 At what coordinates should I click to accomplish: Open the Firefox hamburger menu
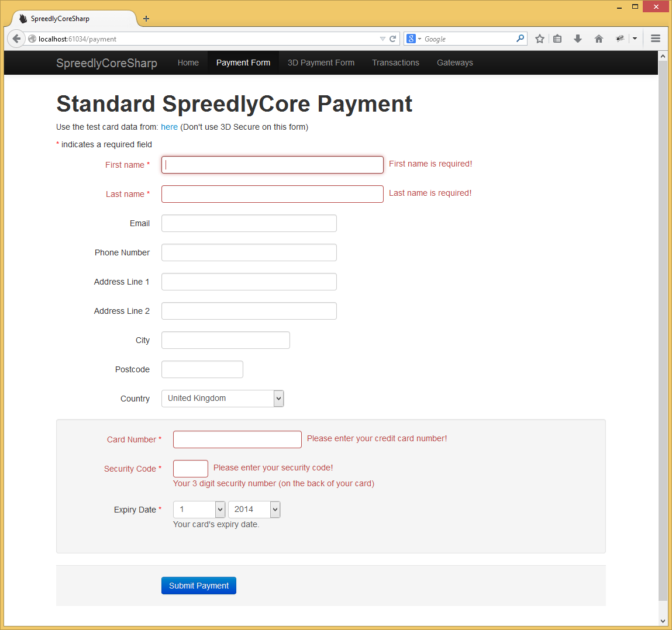pos(655,39)
